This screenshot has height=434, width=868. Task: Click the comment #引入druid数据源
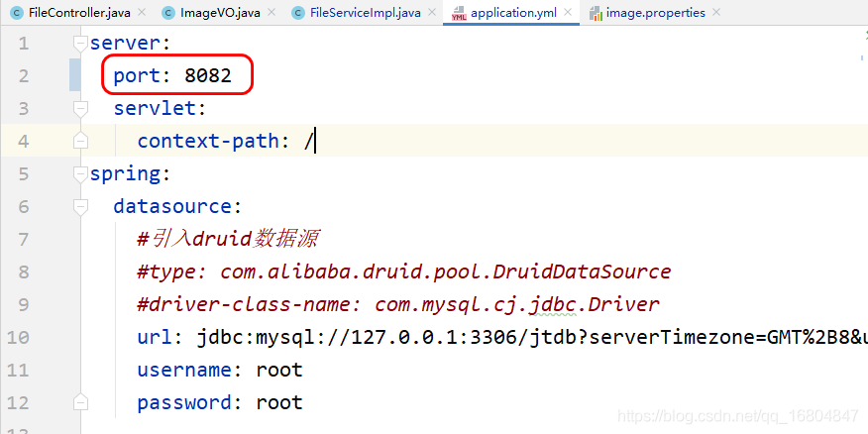click(x=227, y=239)
